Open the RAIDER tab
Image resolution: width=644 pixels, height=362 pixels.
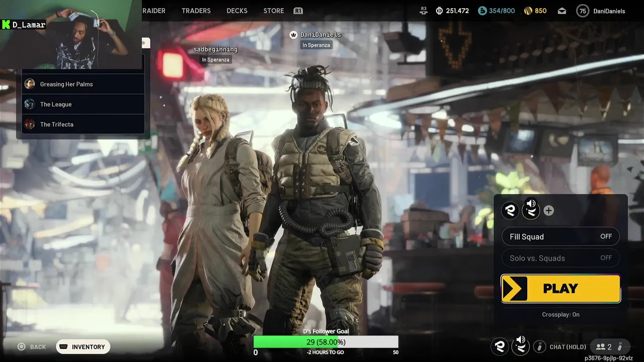click(x=154, y=11)
